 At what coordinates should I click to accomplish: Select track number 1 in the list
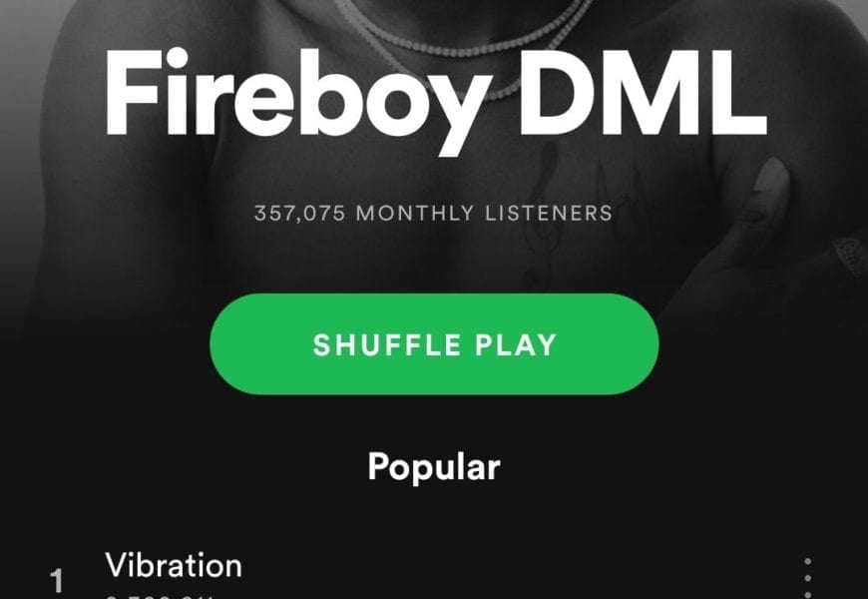coord(56,581)
